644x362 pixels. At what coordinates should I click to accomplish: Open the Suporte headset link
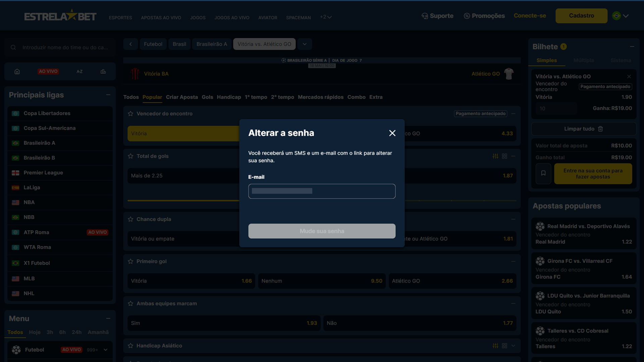click(437, 16)
